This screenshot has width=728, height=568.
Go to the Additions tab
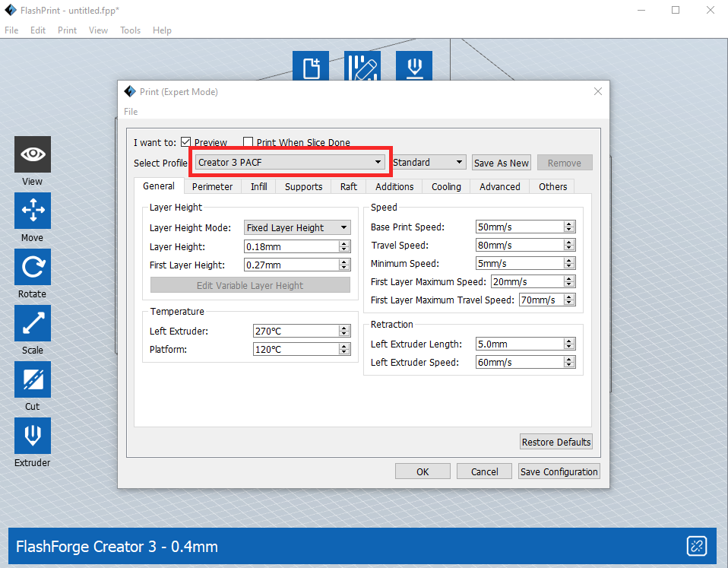394,187
